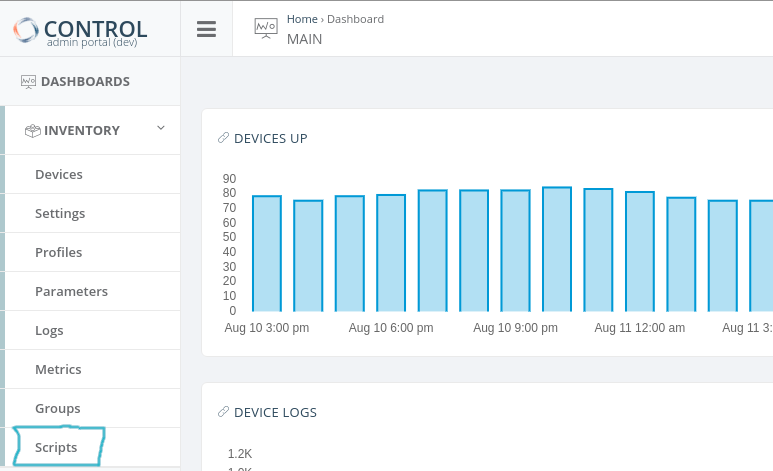Click link icon next to Devices Up
773x471 pixels.
pyautogui.click(x=223, y=138)
